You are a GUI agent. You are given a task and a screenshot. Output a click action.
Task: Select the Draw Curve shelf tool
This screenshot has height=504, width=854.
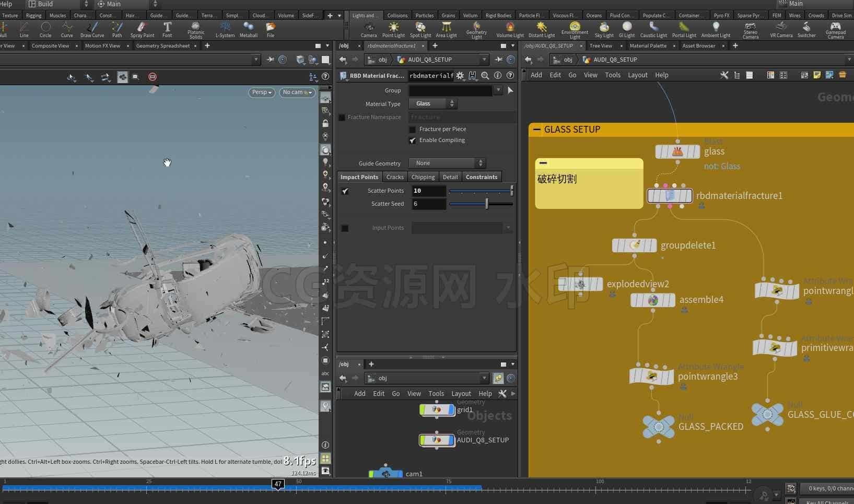click(92, 30)
